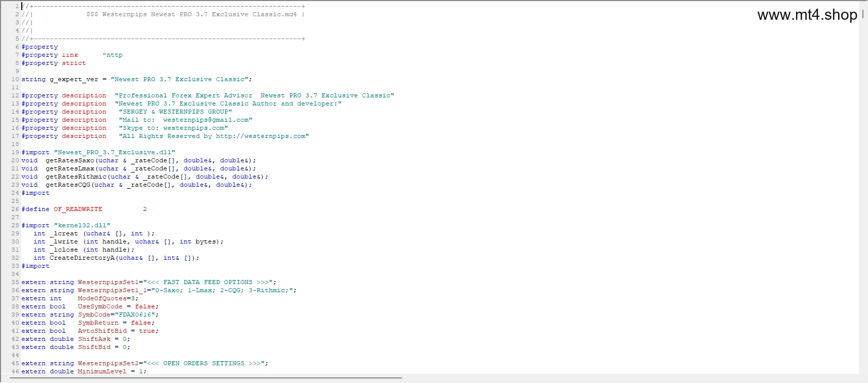The width and height of the screenshot is (868, 383).
Task: Click line number 9 in the gutter
Action: 17,71
